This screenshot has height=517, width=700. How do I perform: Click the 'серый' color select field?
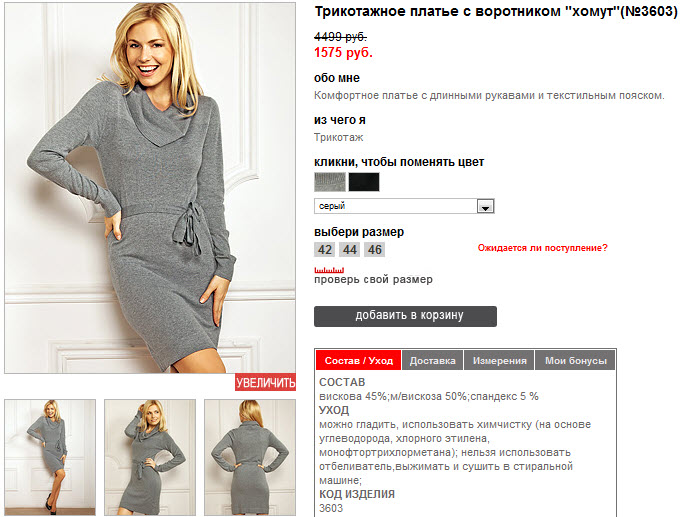pyautogui.click(x=404, y=206)
